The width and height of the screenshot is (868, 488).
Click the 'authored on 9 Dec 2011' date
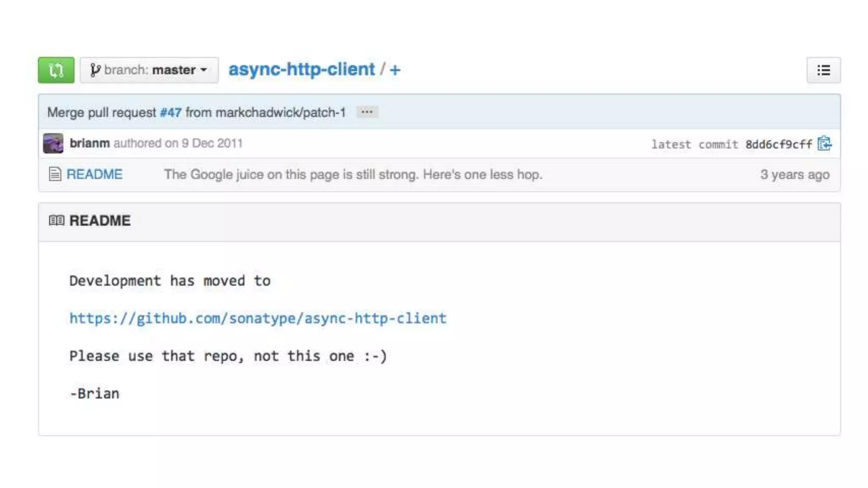[178, 143]
